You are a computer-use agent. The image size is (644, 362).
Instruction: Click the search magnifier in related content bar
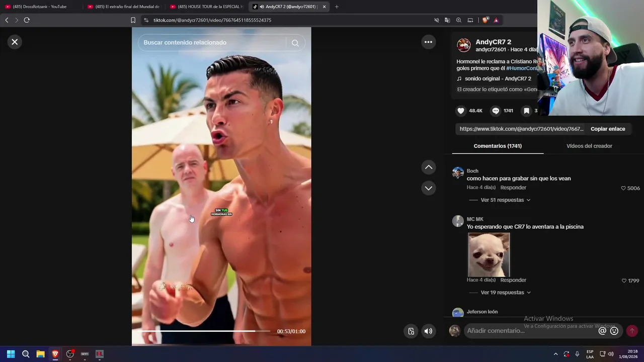pyautogui.click(x=295, y=43)
